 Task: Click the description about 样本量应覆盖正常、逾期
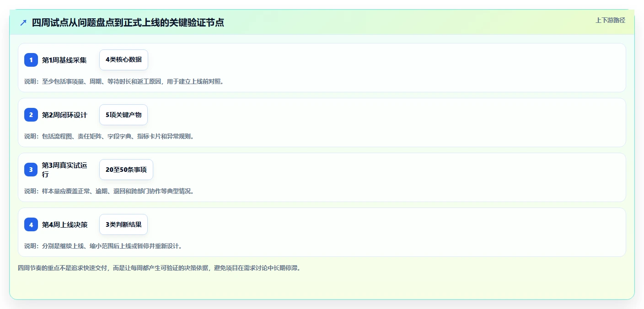[109, 191]
